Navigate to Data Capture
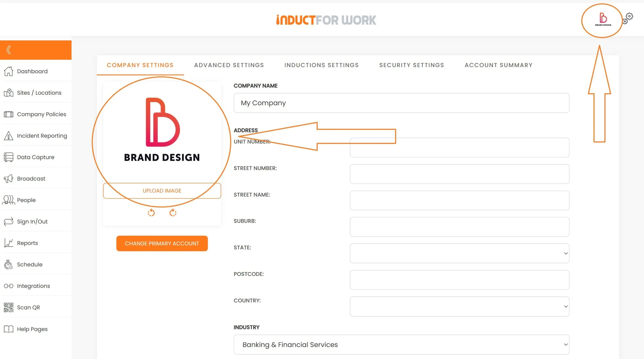The image size is (644, 359). coord(36,157)
